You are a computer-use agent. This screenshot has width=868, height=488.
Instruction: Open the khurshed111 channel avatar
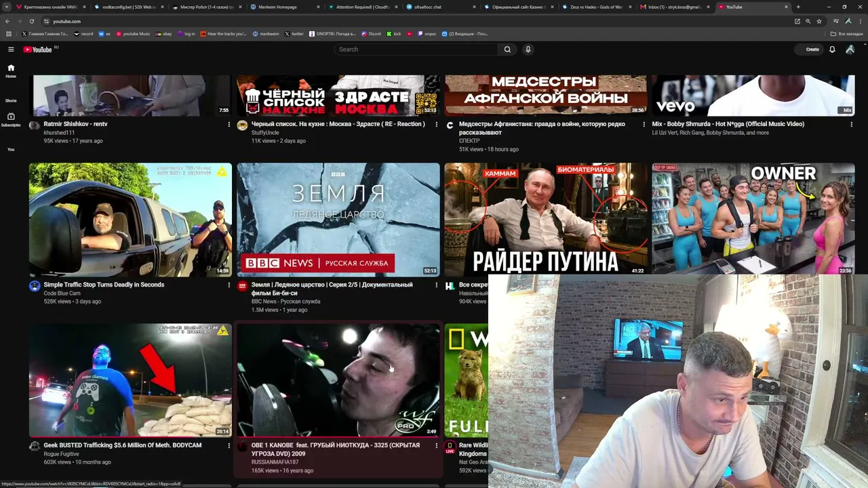click(35, 125)
